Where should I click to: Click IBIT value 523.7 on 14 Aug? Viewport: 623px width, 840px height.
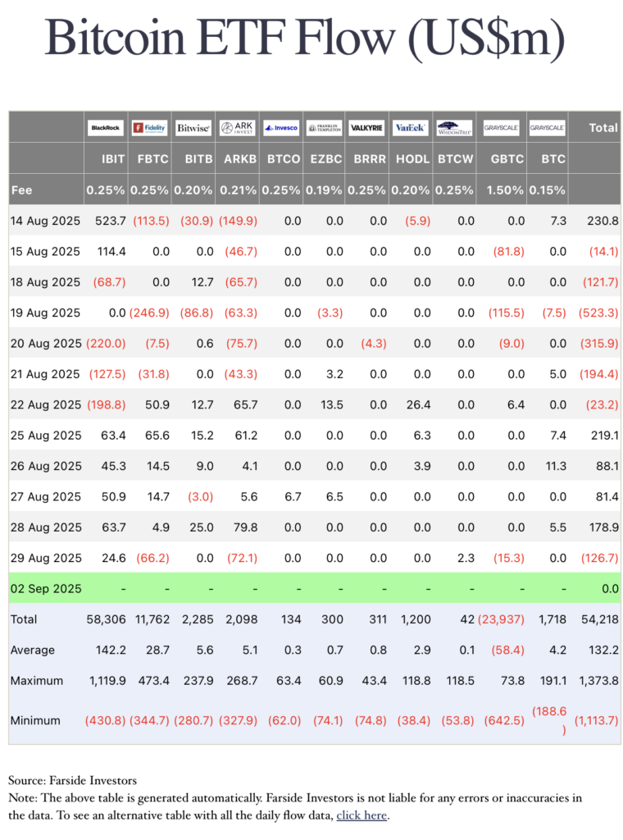click(111, 221)
